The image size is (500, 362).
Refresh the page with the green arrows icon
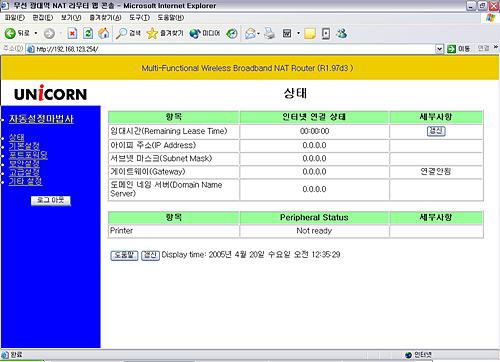pos(88,33)
